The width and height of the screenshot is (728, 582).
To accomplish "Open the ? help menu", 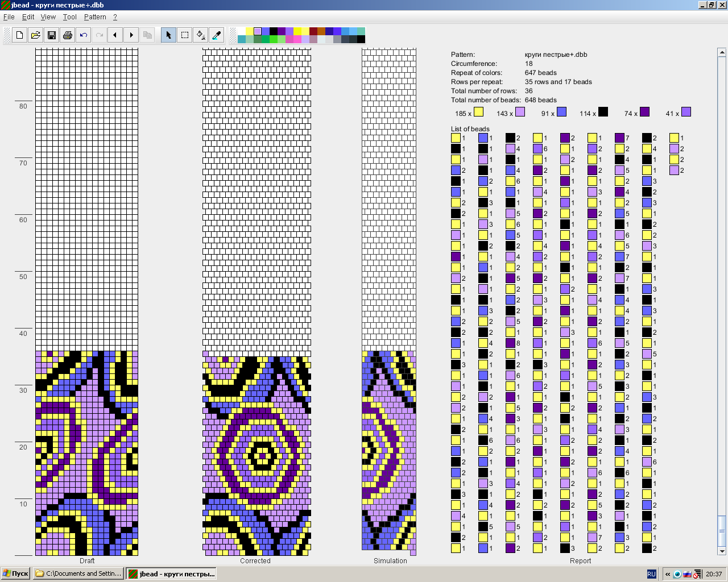I will tap(115, 17).
